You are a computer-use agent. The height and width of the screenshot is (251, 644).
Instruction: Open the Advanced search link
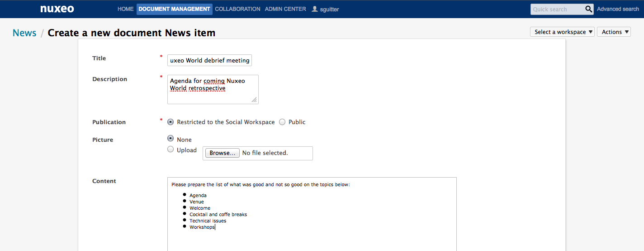618,9
